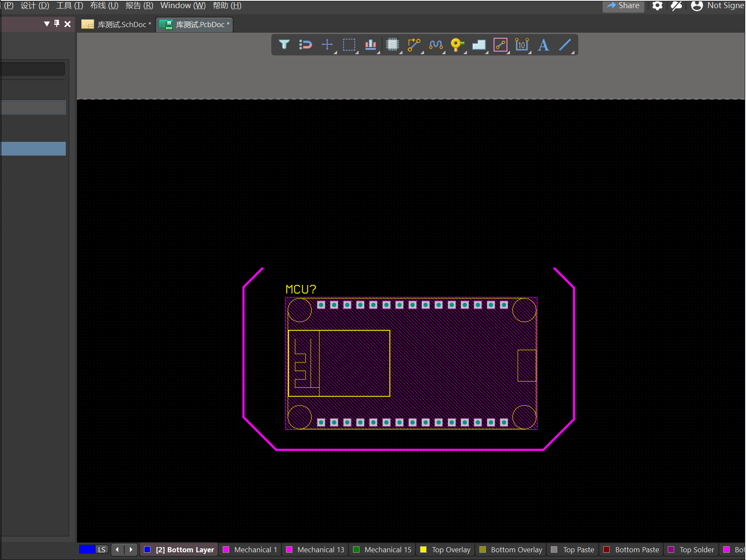Switch to the 库测试.SchDoc document tab
The height and width of the screenshot is (560, 746).
click(117, 24)
